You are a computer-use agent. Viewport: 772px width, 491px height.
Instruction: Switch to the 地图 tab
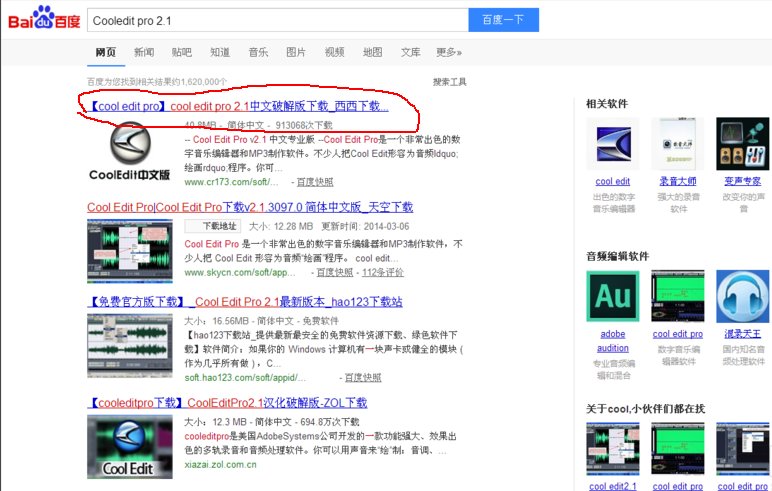372,52
